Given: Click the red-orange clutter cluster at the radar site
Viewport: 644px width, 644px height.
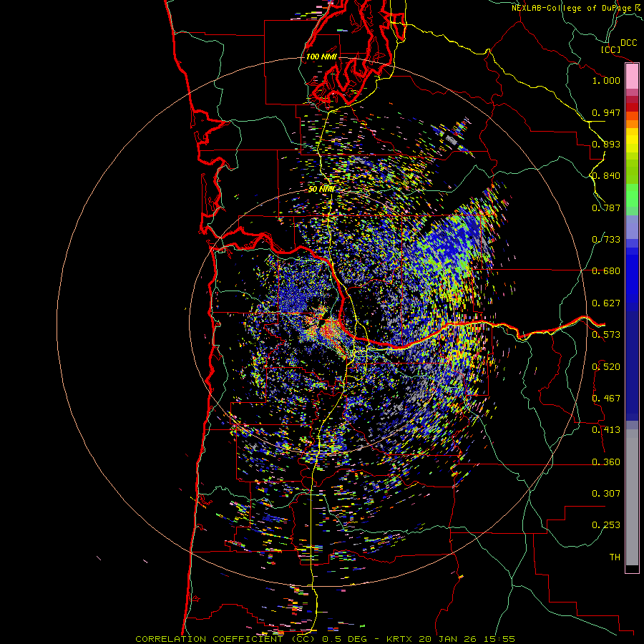Looking at the screenshot, I should tap(330, 328).
